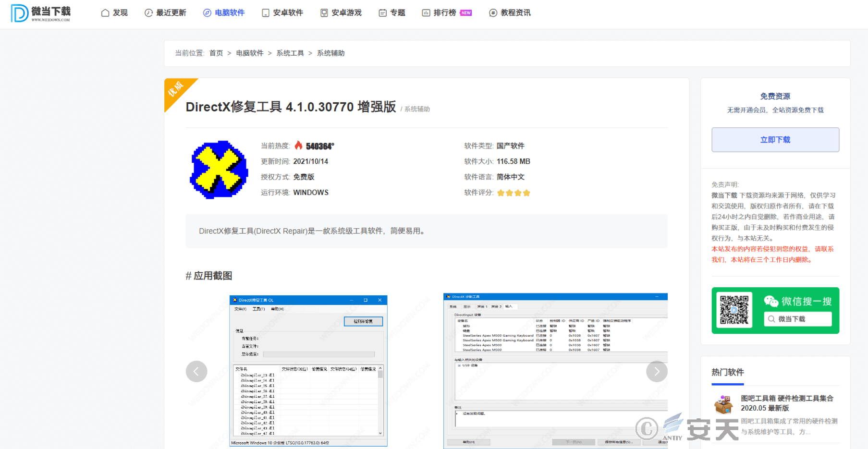The image size is (868, 449).
Task: Open the 发现 home navigation item
Action: point(114,13)
